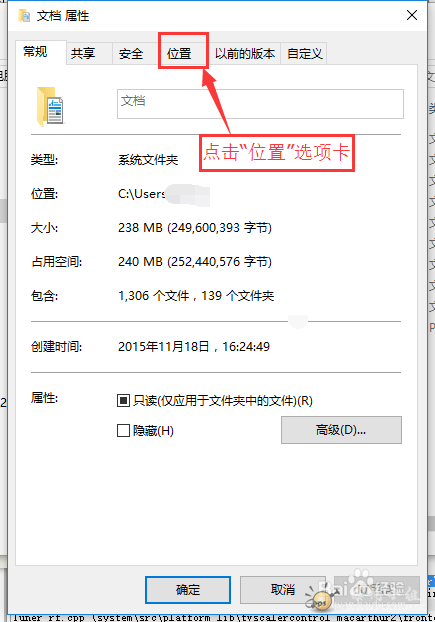Click the red 点击位置选项卡 annotation box
The image size is (435, 622).
click(277, 153)
